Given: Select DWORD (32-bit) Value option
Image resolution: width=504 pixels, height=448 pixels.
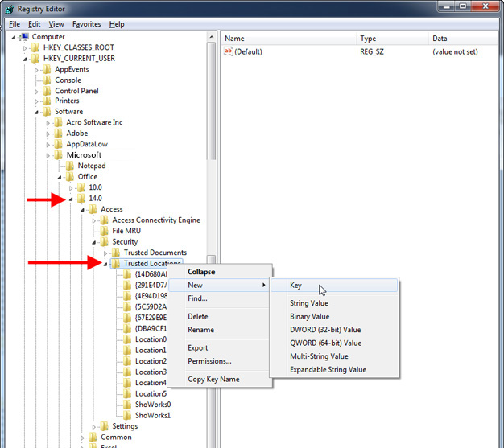Looking at the screenshot, I should [x=325, y=330].
